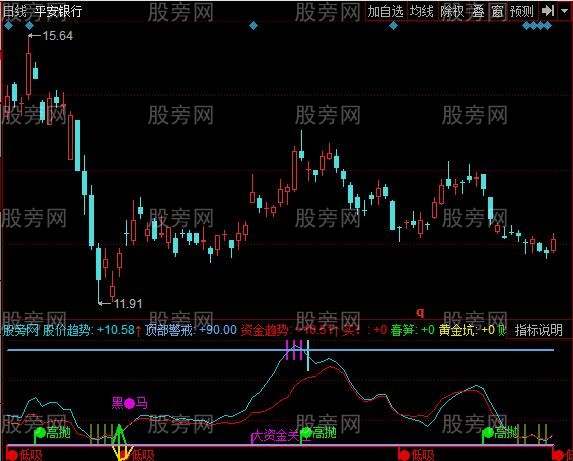Viewport: 573px width, 461px height.
Task: Click the magenta 黑马 dot signal
Action: 129,403
